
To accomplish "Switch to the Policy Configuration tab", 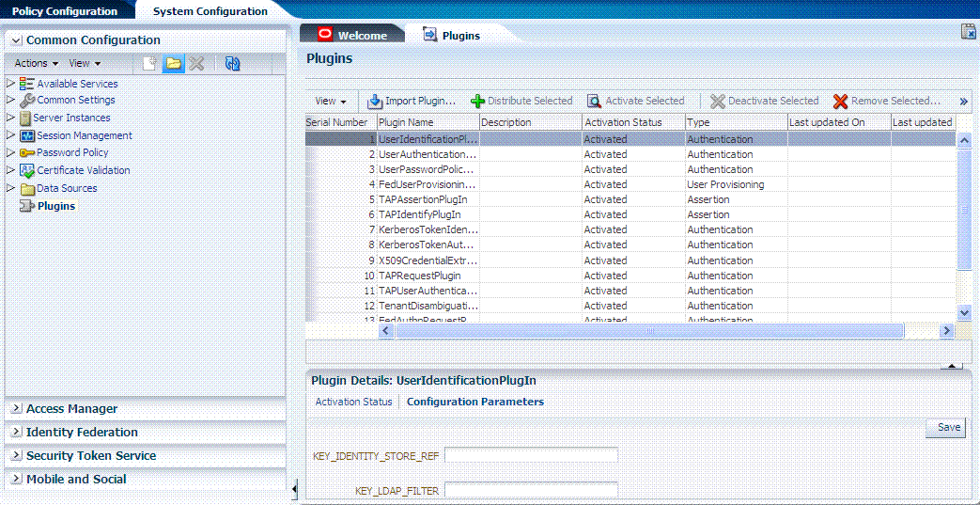I will [65, 11].
